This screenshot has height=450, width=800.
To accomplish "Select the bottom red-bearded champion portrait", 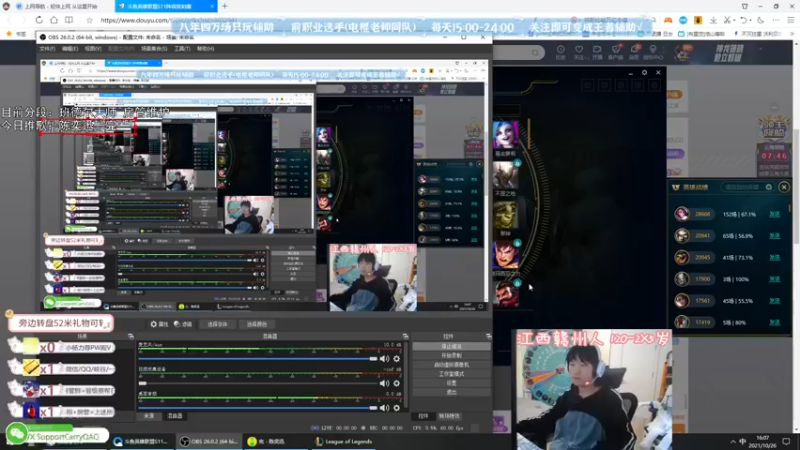I will (x=506, y=292).
